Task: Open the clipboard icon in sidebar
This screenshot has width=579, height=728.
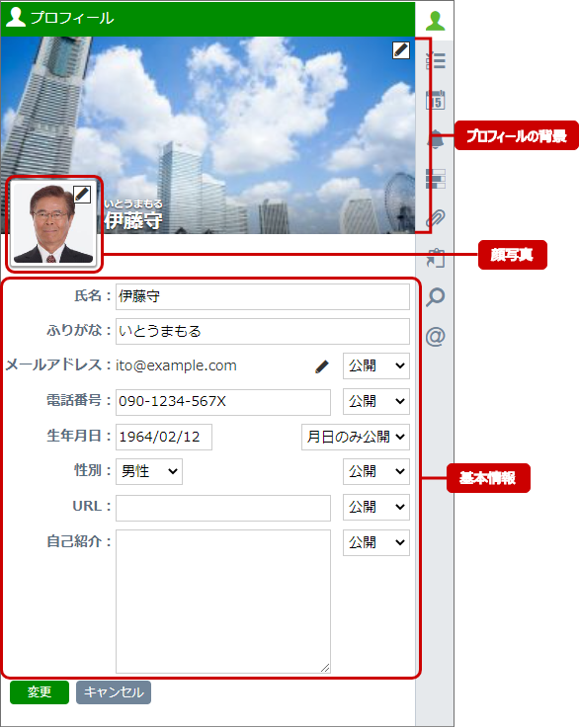Action: coord(436,258)
